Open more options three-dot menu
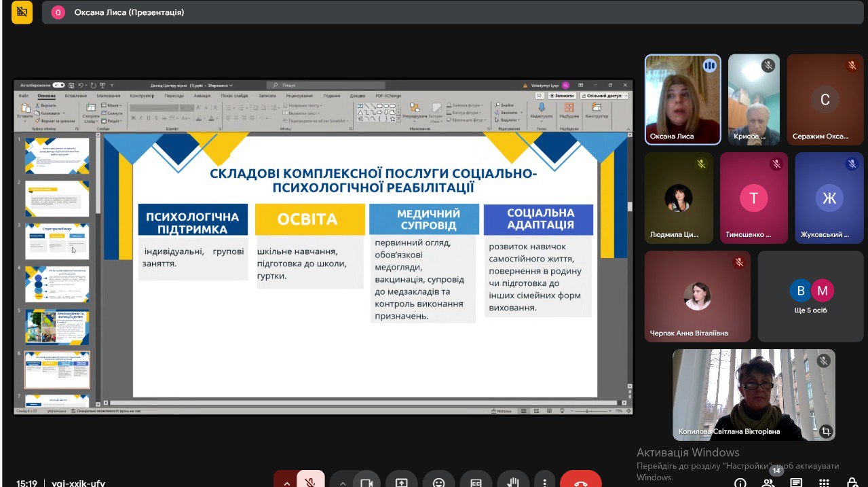Viewport: 868px width, 487px height. (x=544, y=482)
